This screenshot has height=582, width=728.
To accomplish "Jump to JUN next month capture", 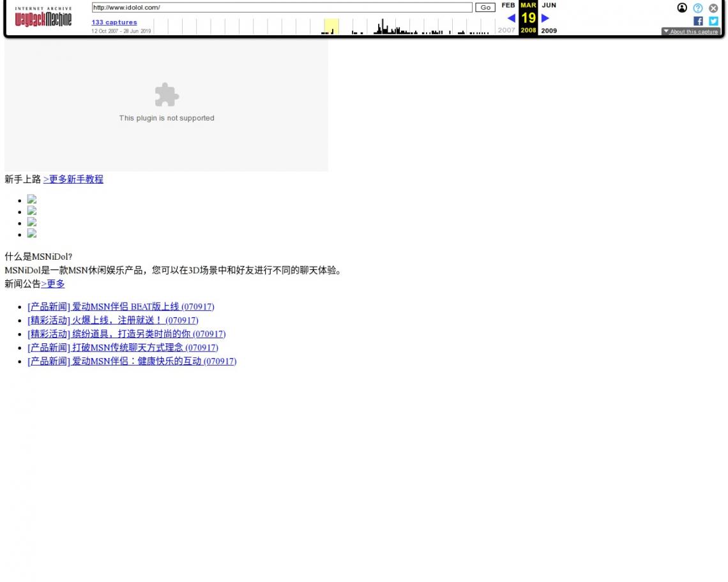I will coord(549,5).
